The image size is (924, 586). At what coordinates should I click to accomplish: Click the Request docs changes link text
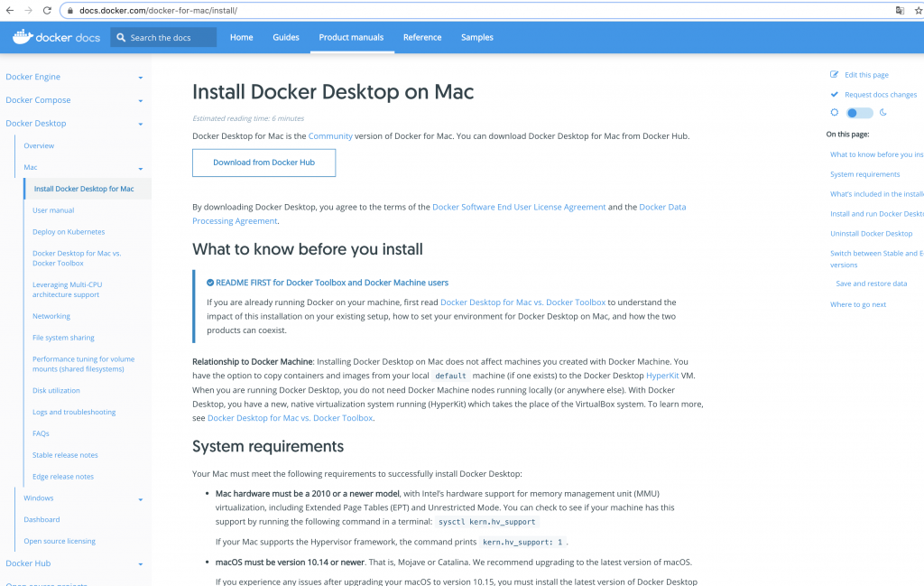pyautogui.click(x=881, y=94)
